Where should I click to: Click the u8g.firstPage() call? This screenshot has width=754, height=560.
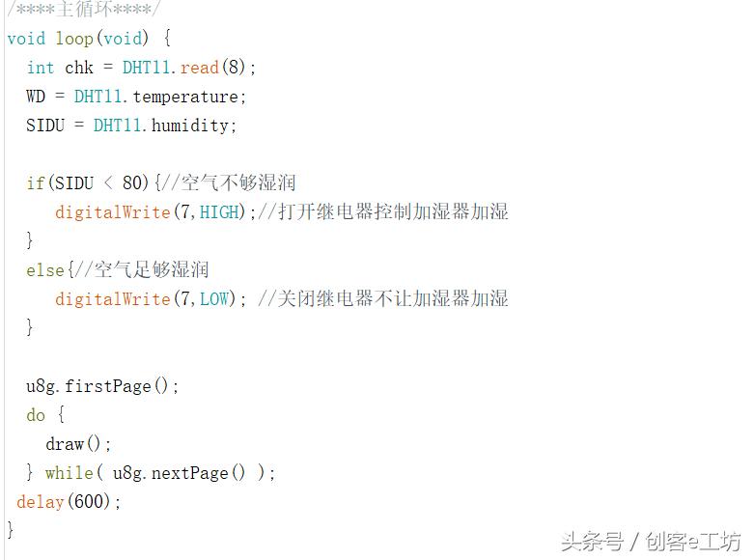coord(102,386)
